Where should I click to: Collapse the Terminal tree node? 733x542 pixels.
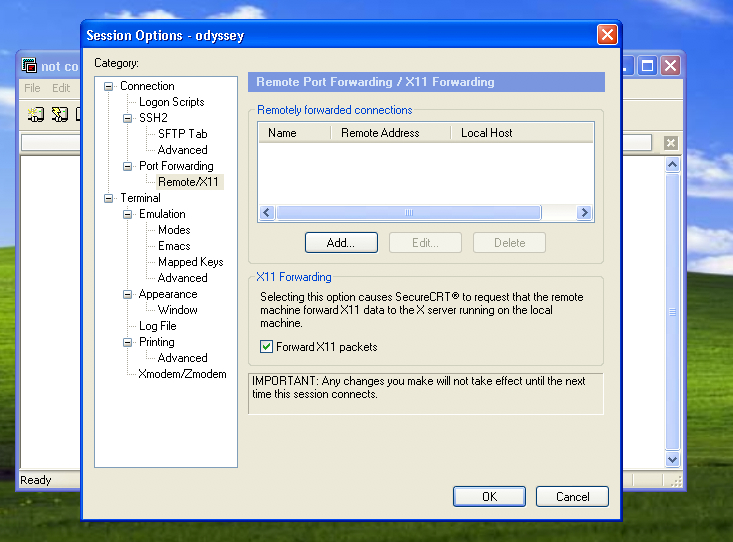(x=108, y=198)
